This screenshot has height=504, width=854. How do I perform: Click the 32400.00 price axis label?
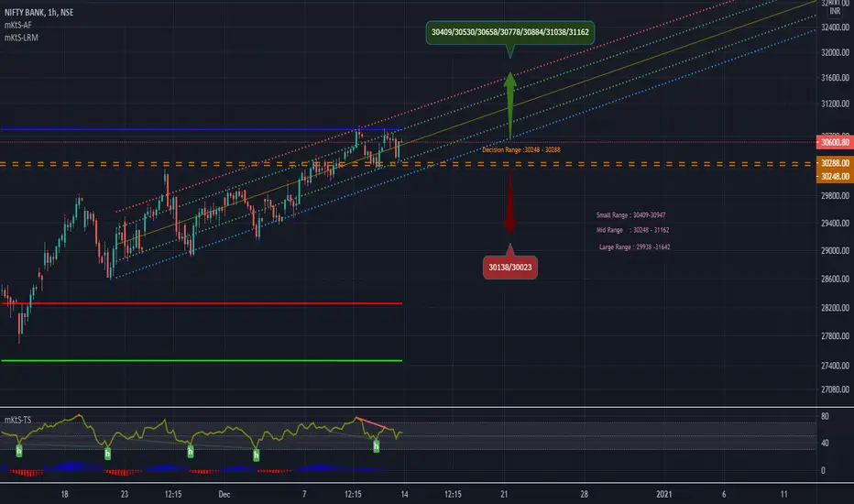point(835,27)
